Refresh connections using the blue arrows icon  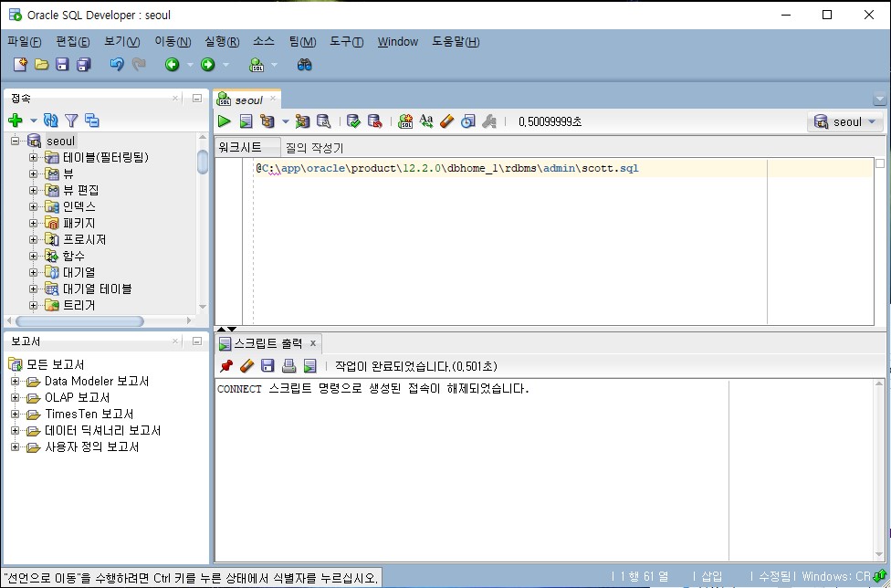coord(50,120)
